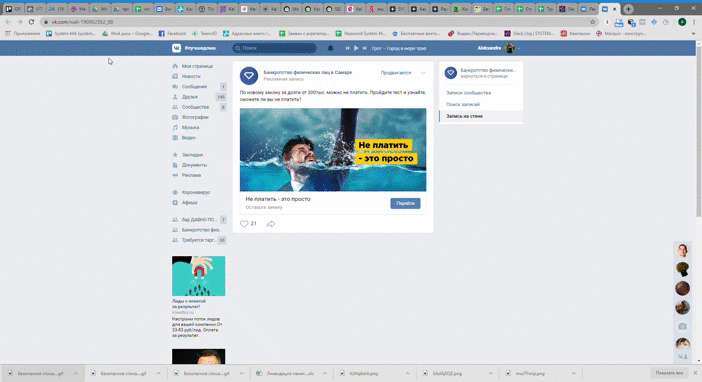Viewport: 702px width, 382px height.
Task: Open top chat avatar in right strip
Action: tap(683, 251)
